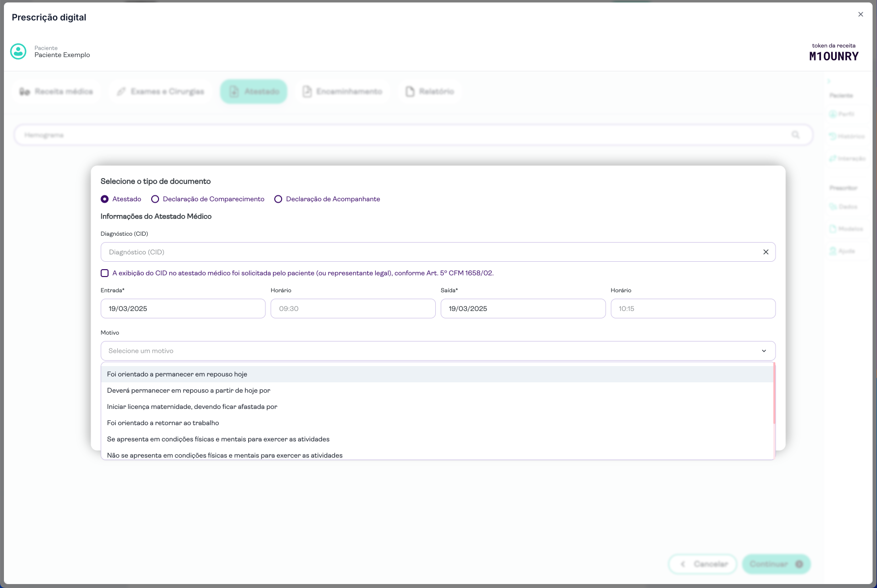This screenshot has height=588, width=877.
Task: Clear the Diagnóstico (CID) field with X
Action: (x=766, y=252)
